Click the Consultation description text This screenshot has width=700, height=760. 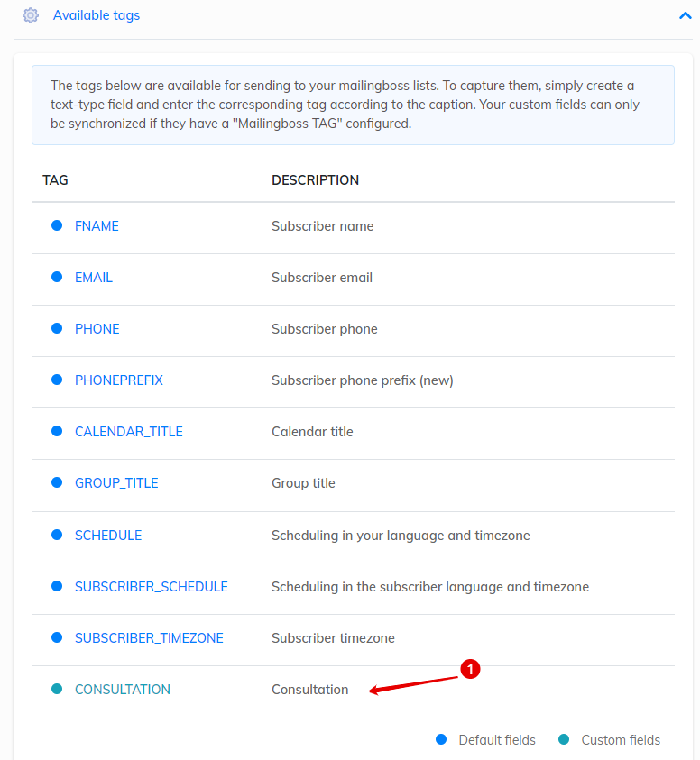pos(310,690)
